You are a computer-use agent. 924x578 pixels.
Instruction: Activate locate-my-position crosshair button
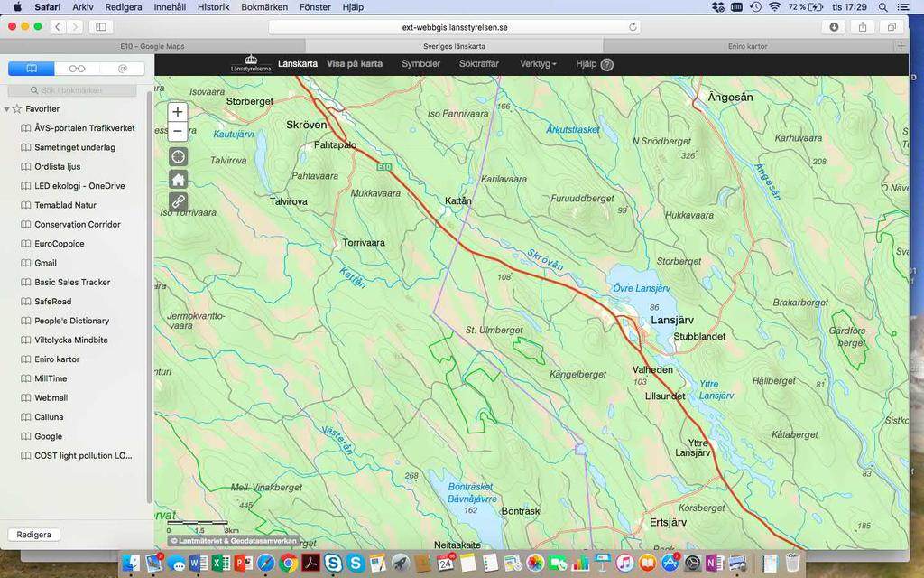click(x=178, y=156)
